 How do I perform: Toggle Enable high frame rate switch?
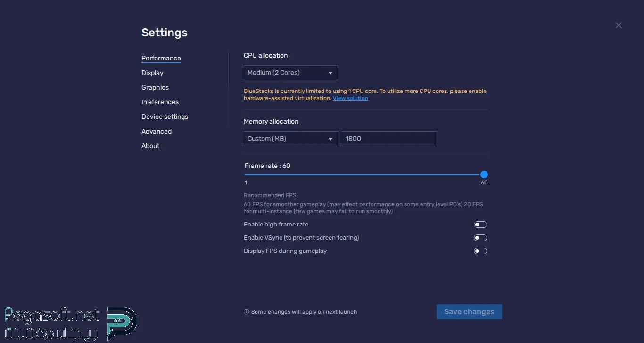point(480,225)
